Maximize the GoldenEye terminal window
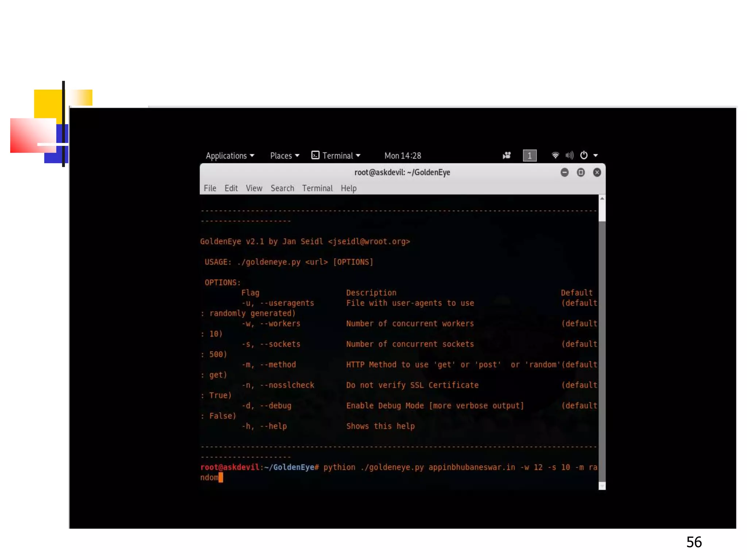This screenshot has height=560, width=747. pyautogui.click(x=581, y=172)
